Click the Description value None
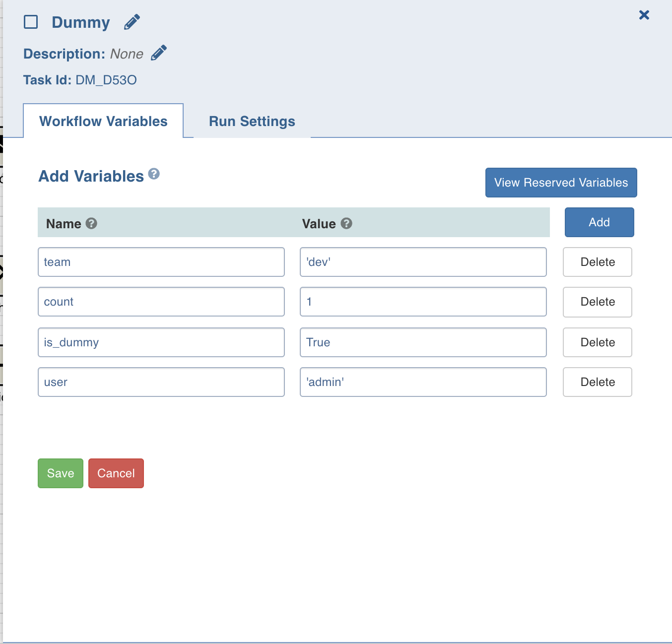 (127, 54)
